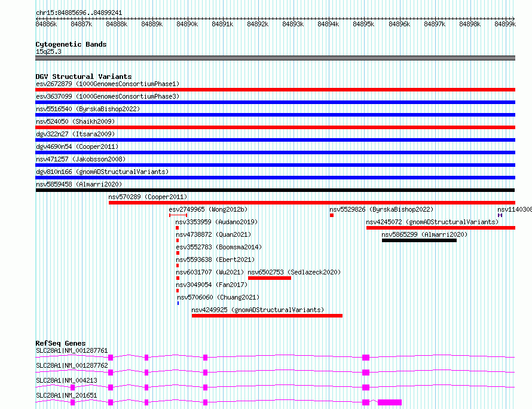Click the small blue marker under nsv5706060
This screenshot has width=532, height=409.
coord(178,303)
